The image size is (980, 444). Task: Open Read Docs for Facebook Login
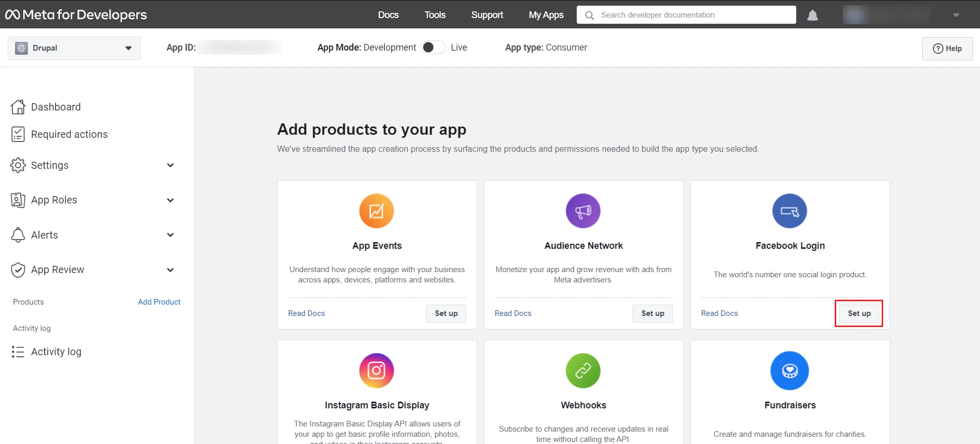(x=720, y=313)
